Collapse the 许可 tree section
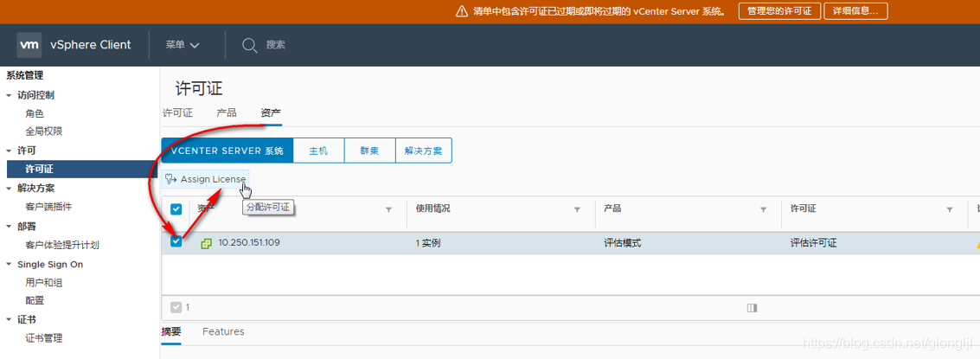This screenshot has width=980, height=359. (x=9, y=151)
